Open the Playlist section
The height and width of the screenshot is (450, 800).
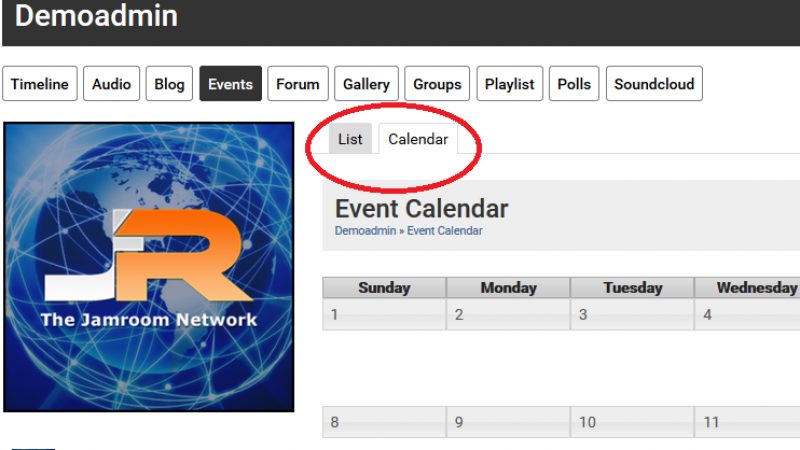coord(510,84)
